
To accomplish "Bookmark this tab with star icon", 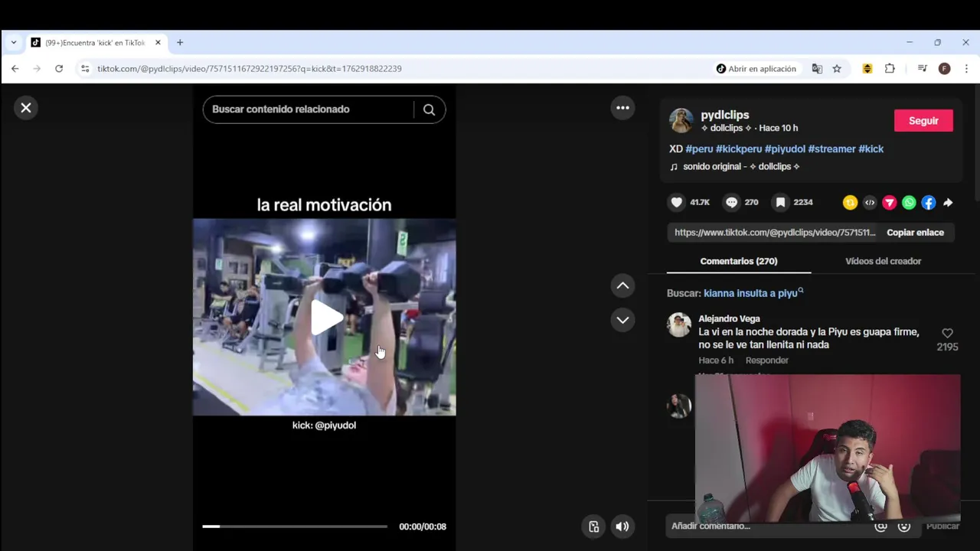I will 837,69.
